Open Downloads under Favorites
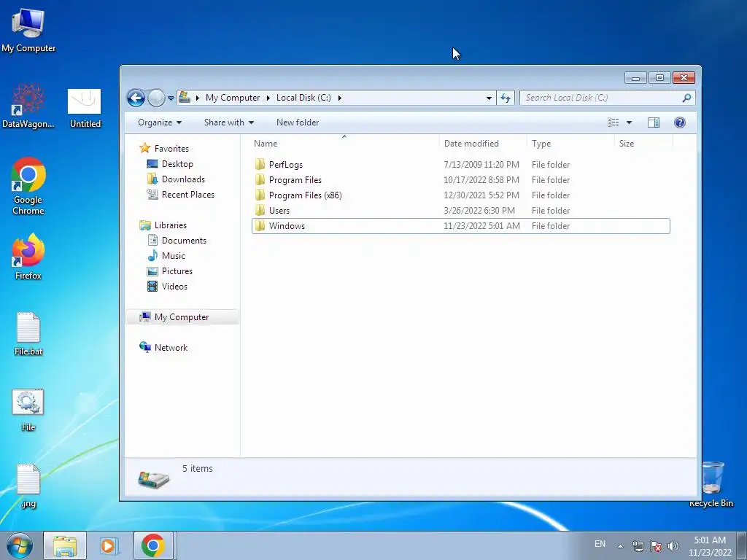The height and width of the screenshot is (560, 747). tap(183, 179)
